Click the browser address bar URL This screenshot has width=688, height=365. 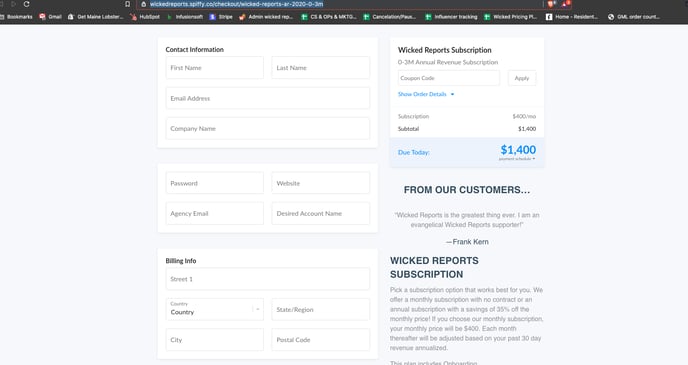(236, 4)
